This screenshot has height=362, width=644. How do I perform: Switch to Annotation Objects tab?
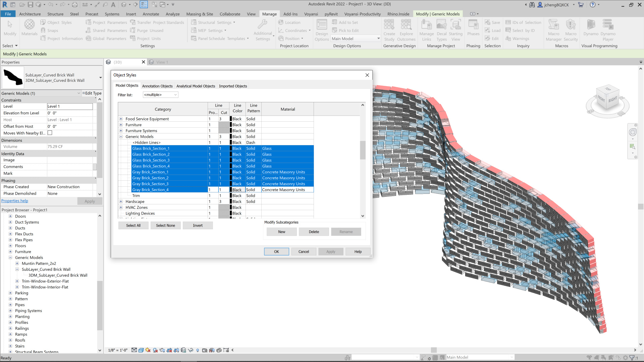point(157,86)
